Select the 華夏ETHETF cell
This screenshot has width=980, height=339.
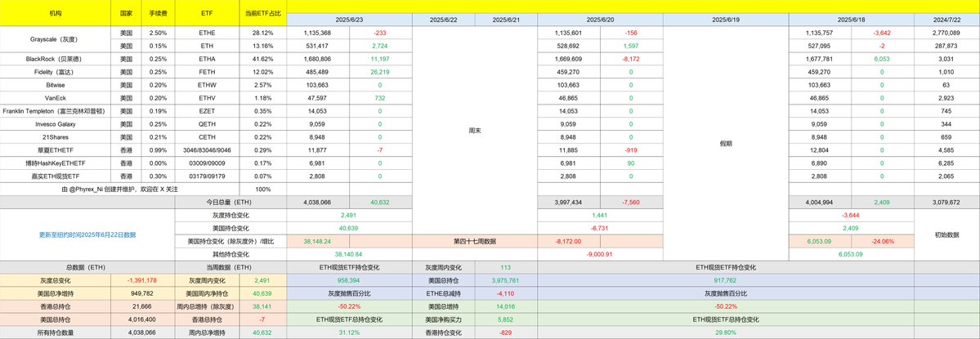tap(56, 150)
